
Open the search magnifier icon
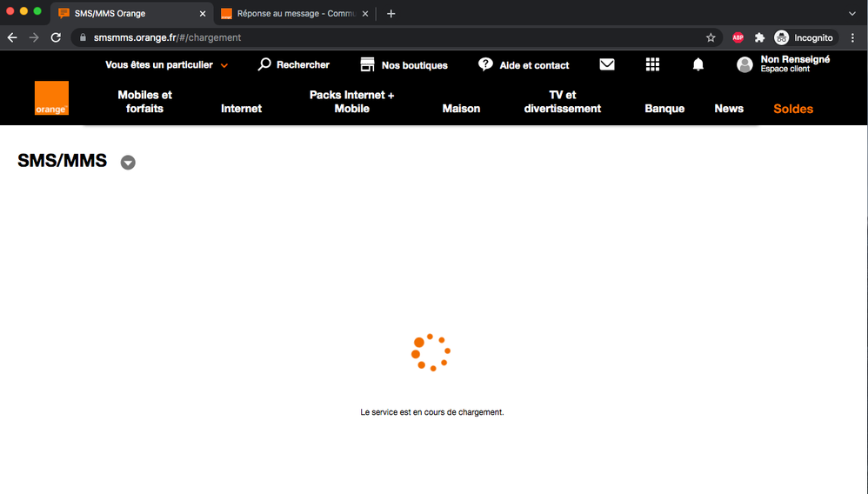tap(264, 64)
